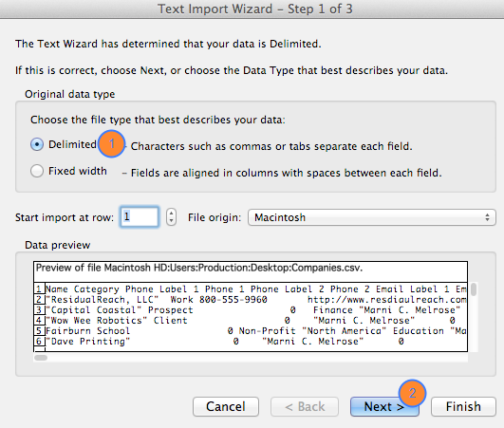The image size is (504, 428).
Task: Decrease start import row with down stepper arrow
Action: [x=171, y=221]
